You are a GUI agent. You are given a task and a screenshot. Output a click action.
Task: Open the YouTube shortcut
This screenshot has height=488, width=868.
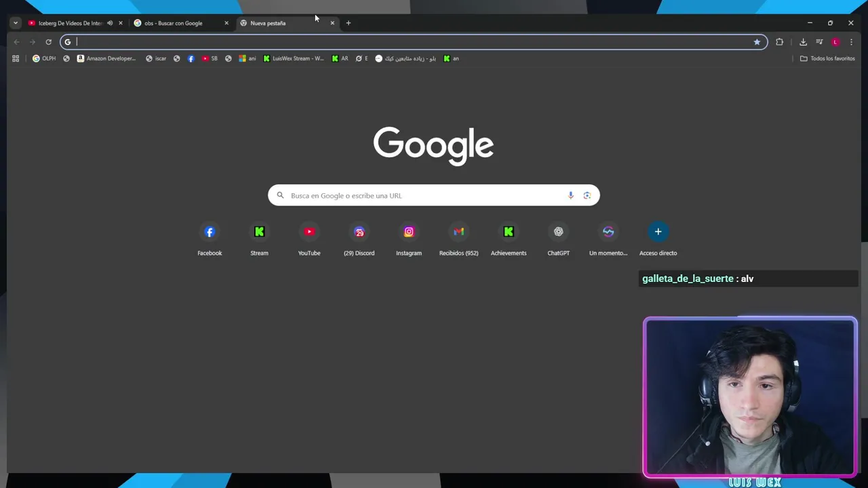coord(309,239)
